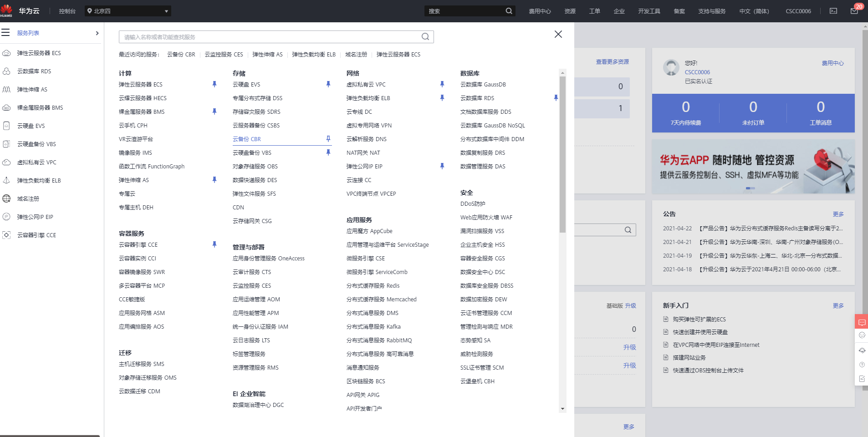This screenshot has height=437, width=868.
Task: Unpin 弹性负载均衡 ELB pin icon
Action: (x=442, y=98)
